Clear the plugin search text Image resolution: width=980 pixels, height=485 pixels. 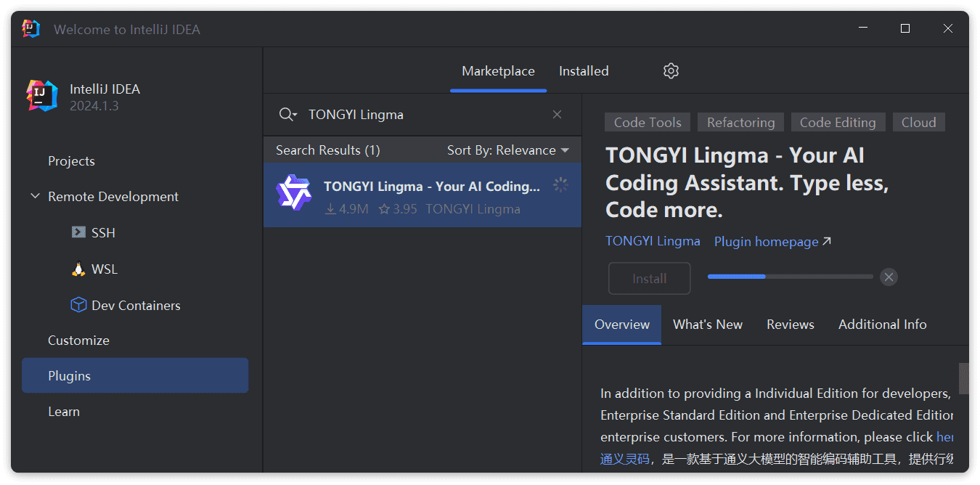[557, 115]
